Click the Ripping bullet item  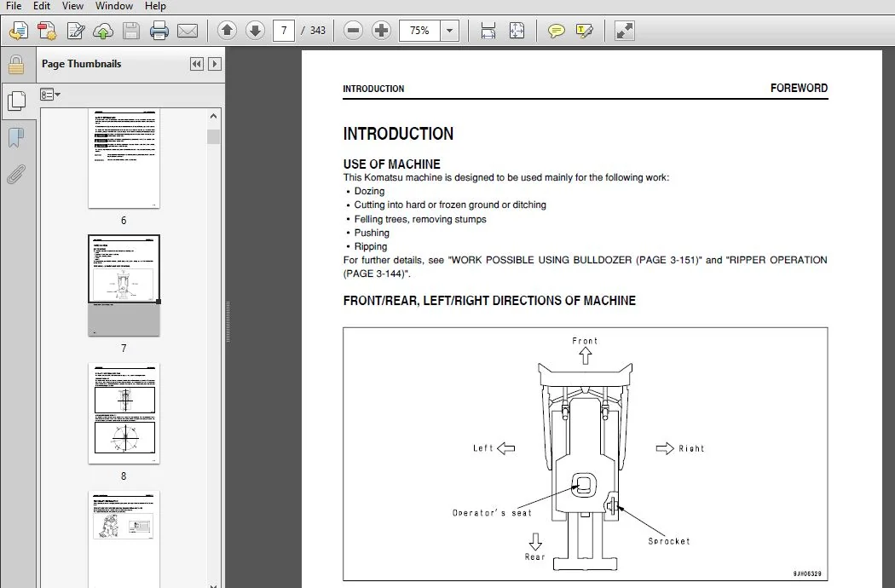coord(371,246)
